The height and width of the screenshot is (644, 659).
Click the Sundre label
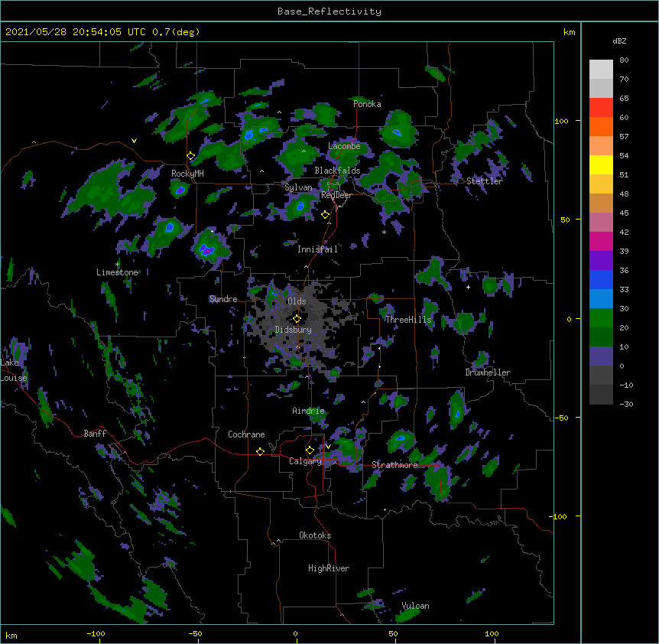[x=223, y=299]
